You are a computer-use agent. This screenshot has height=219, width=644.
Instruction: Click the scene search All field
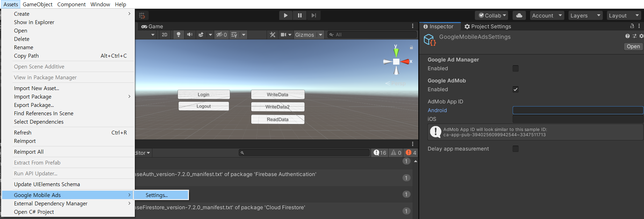click(372, 35)
